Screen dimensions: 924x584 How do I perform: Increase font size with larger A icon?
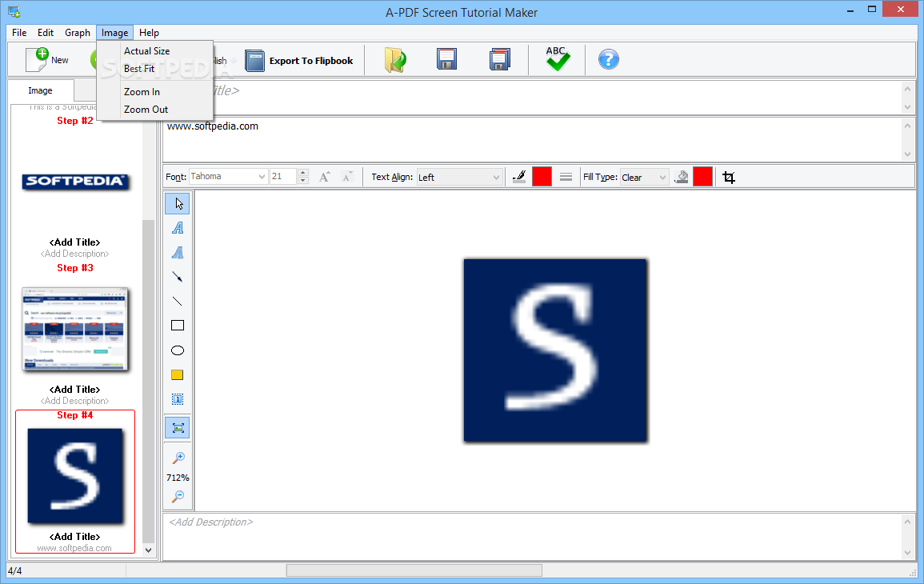click(324, 177)
